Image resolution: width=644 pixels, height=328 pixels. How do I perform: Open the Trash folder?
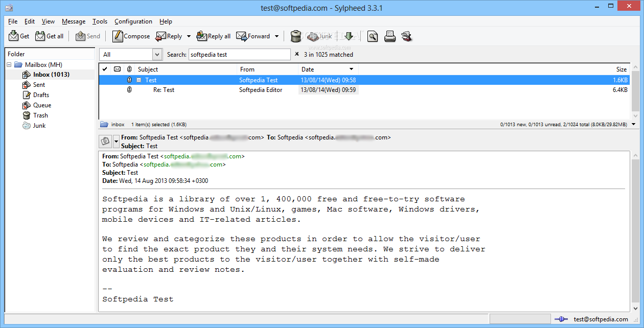[x=40, y=115]
